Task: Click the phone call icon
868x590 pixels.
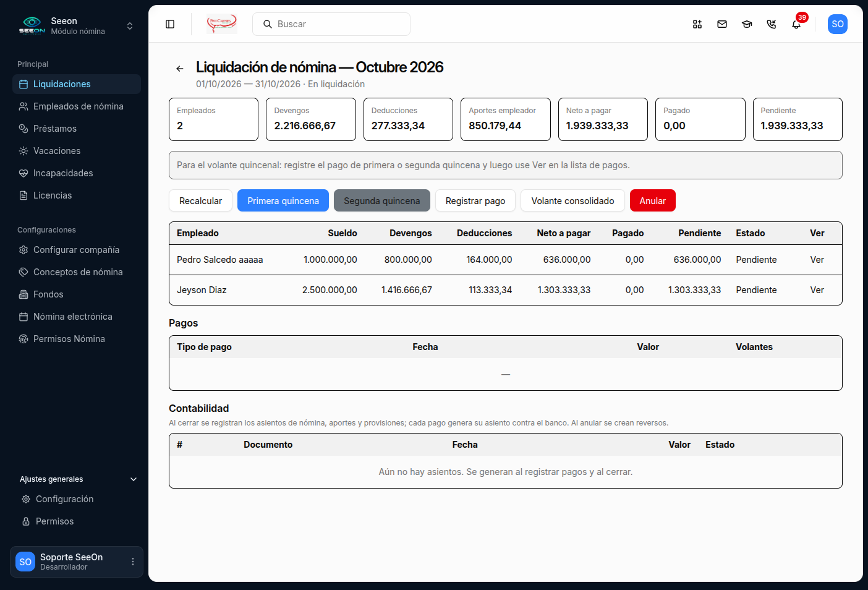Action: coord(772,24)
